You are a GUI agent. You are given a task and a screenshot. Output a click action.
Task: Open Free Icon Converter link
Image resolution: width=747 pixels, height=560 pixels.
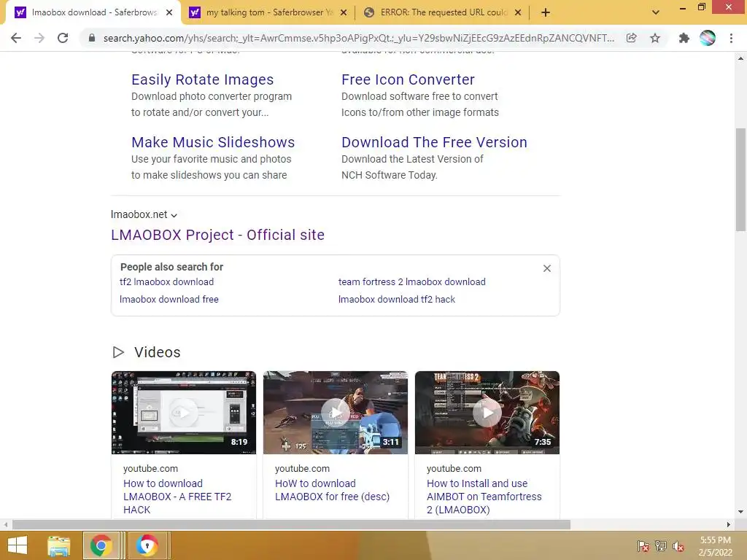(408, 79)
